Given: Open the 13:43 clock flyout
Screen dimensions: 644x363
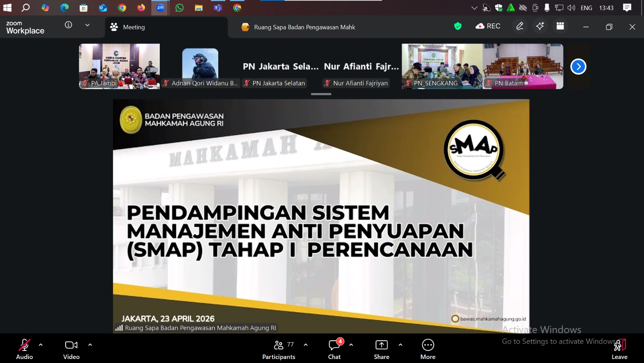Looking at the screenshot, I should pos(606,8).
